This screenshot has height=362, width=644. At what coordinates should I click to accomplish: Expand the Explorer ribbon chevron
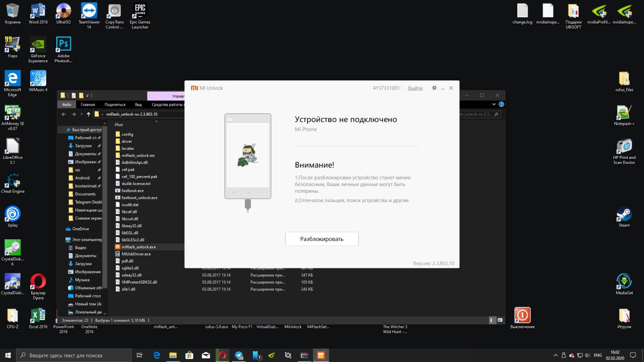tap(495, 105)
